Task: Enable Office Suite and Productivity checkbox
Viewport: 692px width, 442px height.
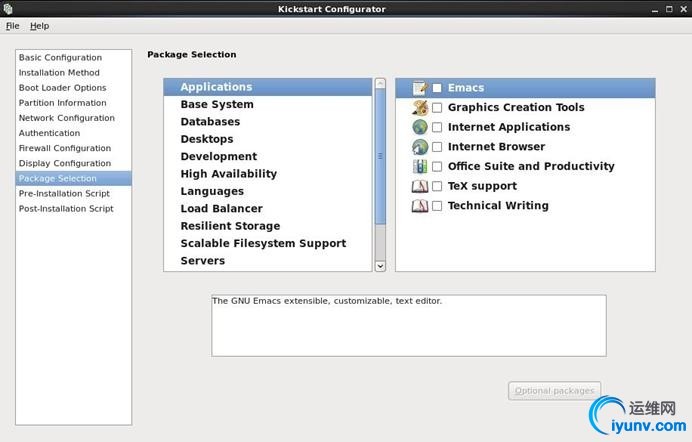Action: pyautogui.click(x=437, y=166)
